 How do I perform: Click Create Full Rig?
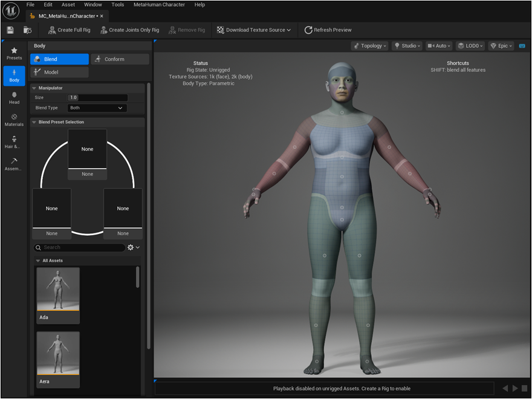69,30
